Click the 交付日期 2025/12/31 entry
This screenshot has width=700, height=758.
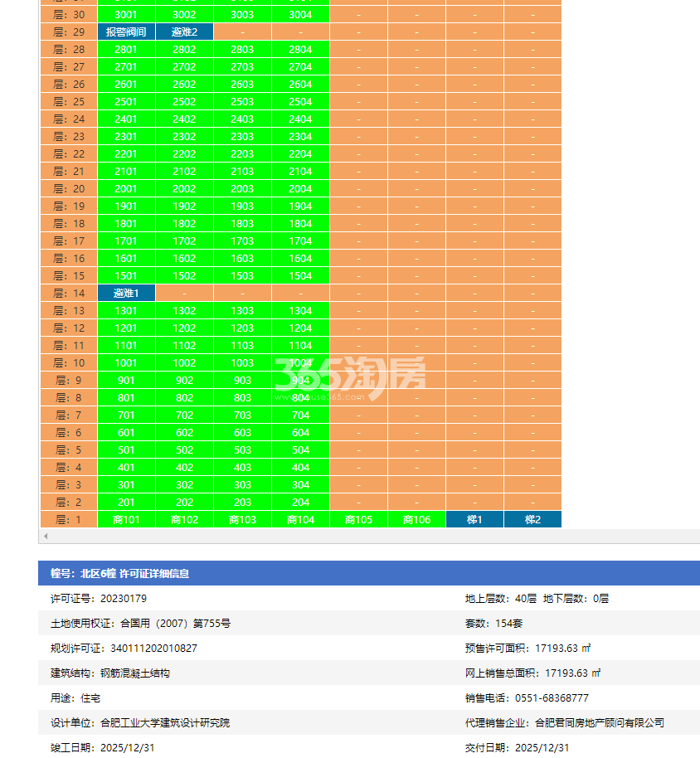[518, 748]
